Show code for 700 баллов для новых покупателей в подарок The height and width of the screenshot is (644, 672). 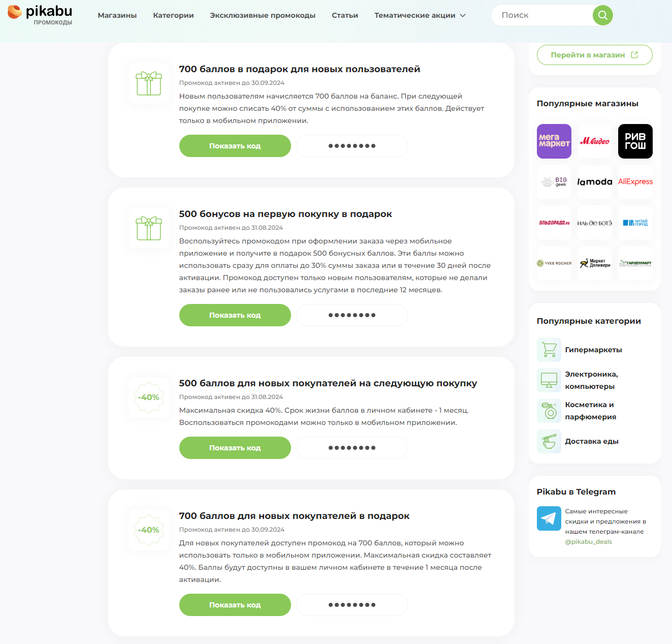[x=235, y=605]
